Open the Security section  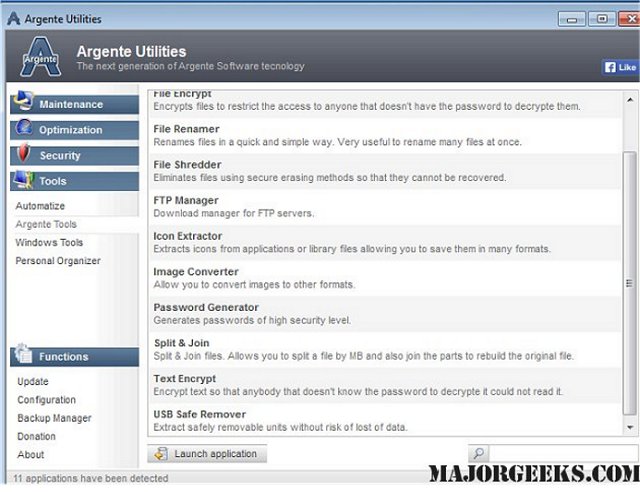(x=74, y=156)
